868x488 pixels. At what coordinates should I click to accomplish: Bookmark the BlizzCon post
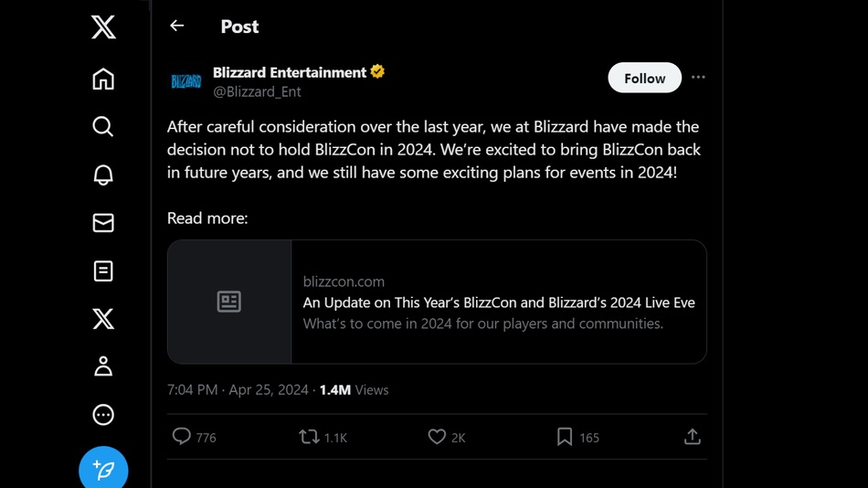(565, 437)
